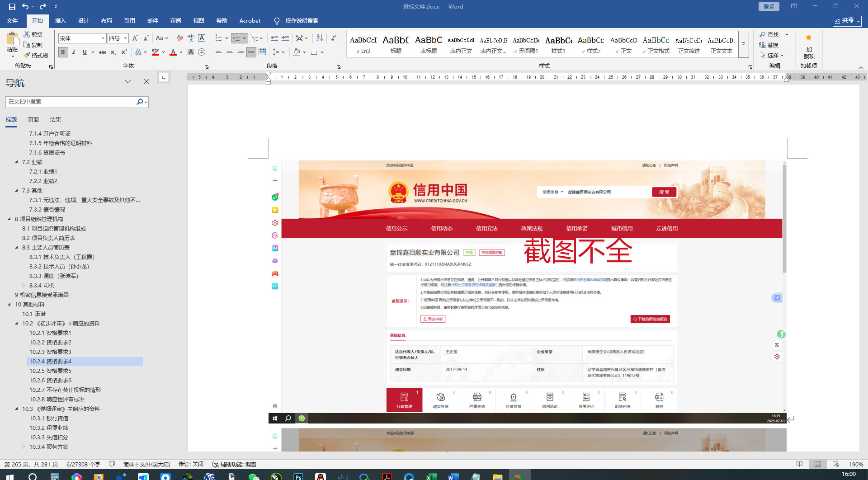Decrease font size with the shrink font icon
The height and width of the screenshot is (480, 868).
click(146, 38)
